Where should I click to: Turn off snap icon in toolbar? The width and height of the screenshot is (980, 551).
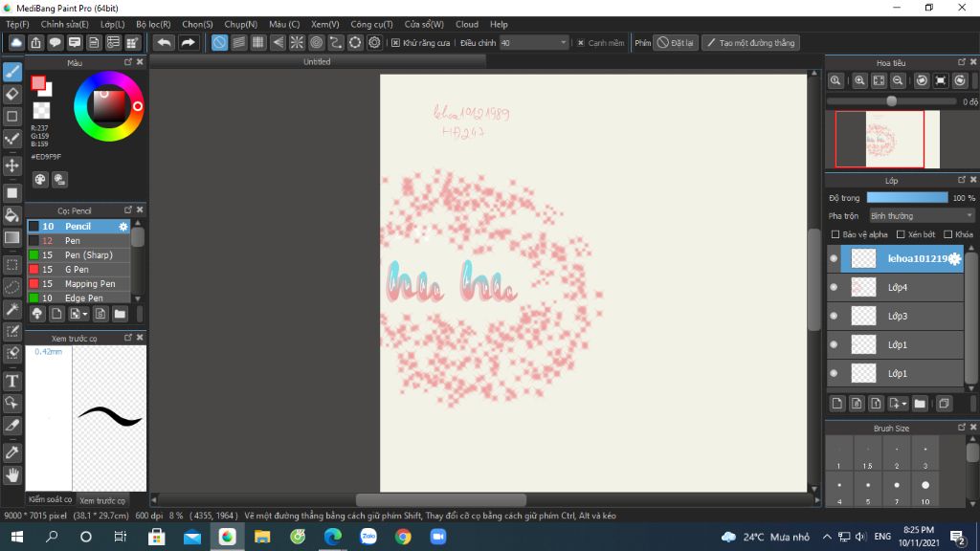219,42
